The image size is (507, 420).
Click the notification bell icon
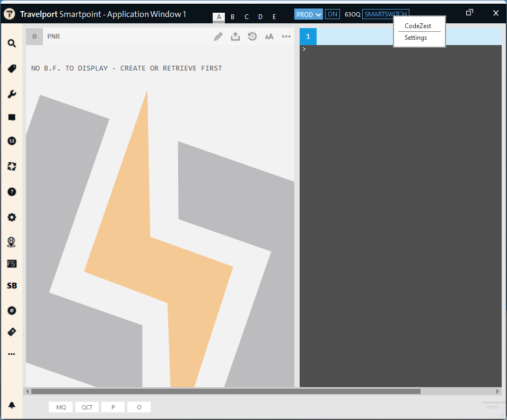click(x=12, y=405)
